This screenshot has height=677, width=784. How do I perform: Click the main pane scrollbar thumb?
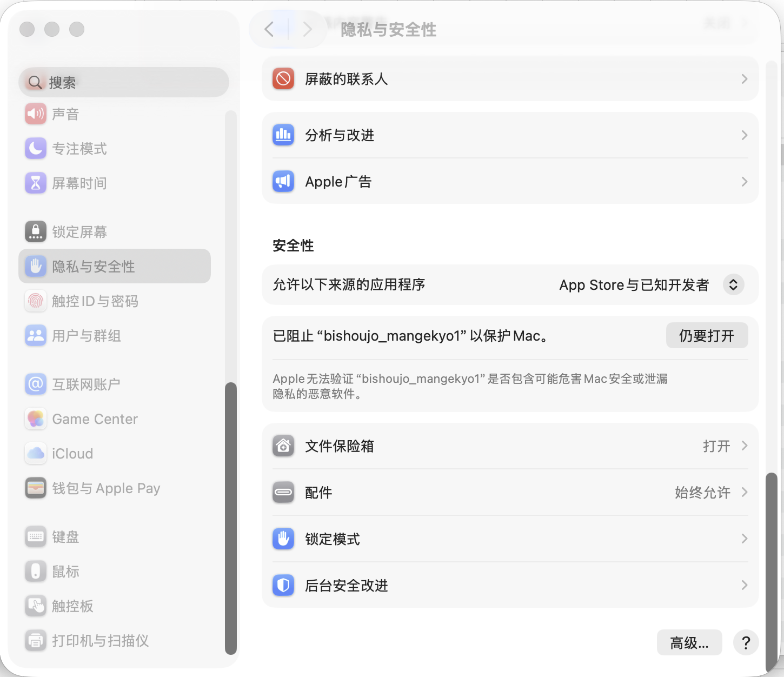[772, 573]
